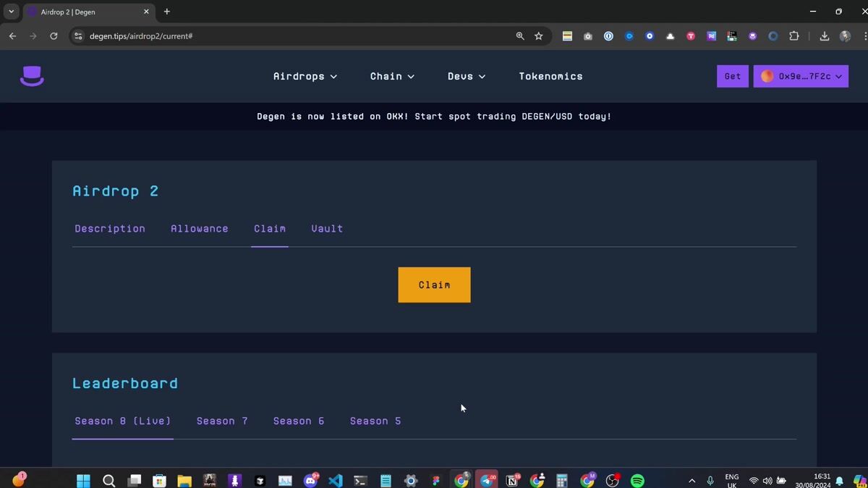Screen dimensions: 868x488
Task: Click the Degen purple top hat logo
Action: 32,76
